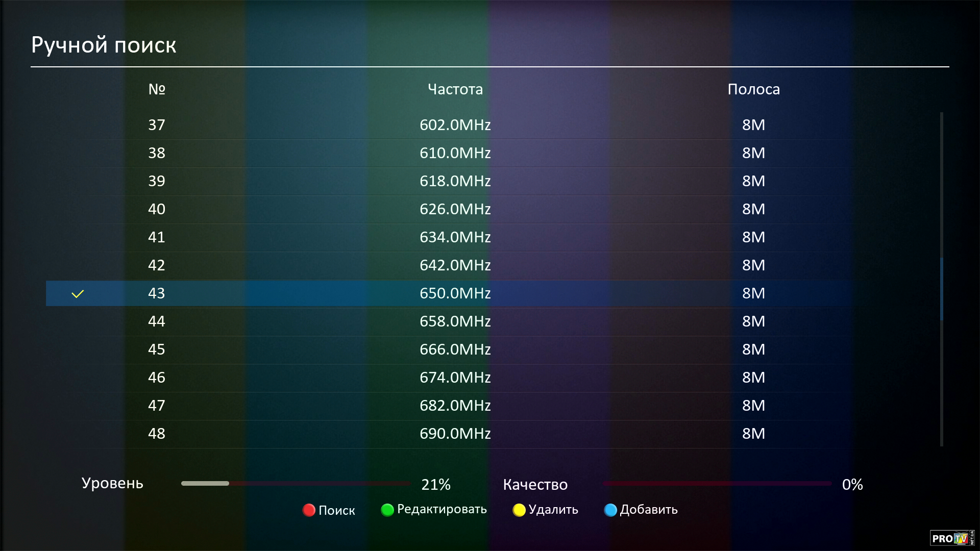
Task: Click the green Редактировать circle icon
Action: [387, 510]
